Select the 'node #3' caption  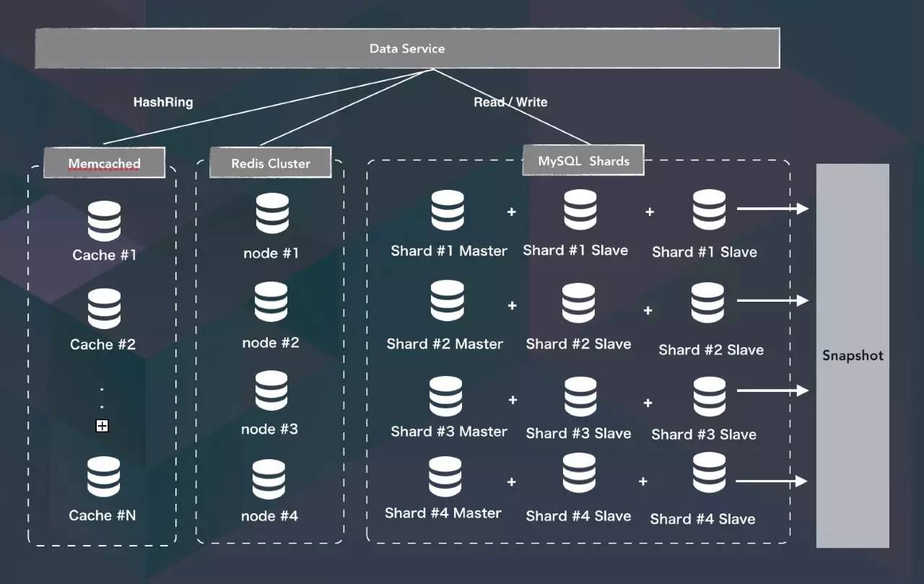(x=269, y=430)
